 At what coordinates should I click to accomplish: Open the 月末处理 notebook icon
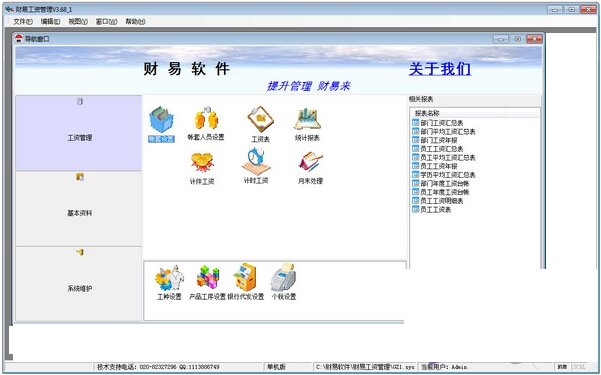pyautogui.click(x=310, y=162)
